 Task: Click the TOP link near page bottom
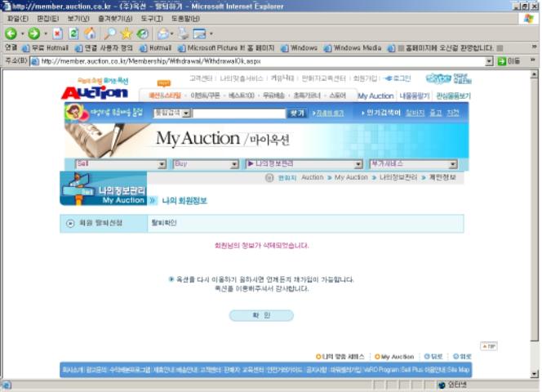(488, 346)
